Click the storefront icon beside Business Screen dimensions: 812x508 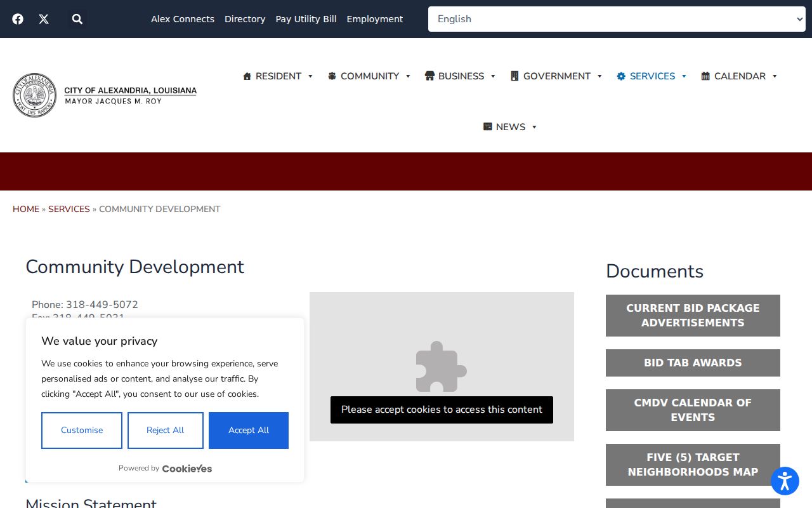coord(429,76)
